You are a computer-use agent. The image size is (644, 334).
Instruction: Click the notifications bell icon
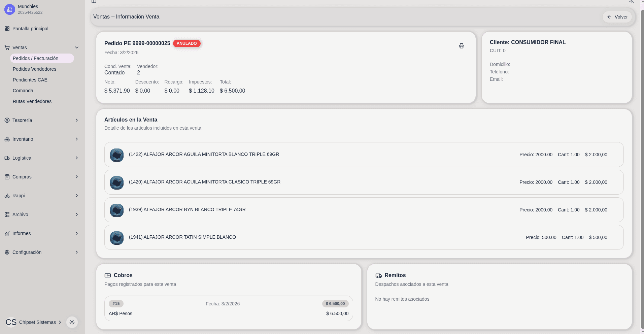[x=632, y=1]
